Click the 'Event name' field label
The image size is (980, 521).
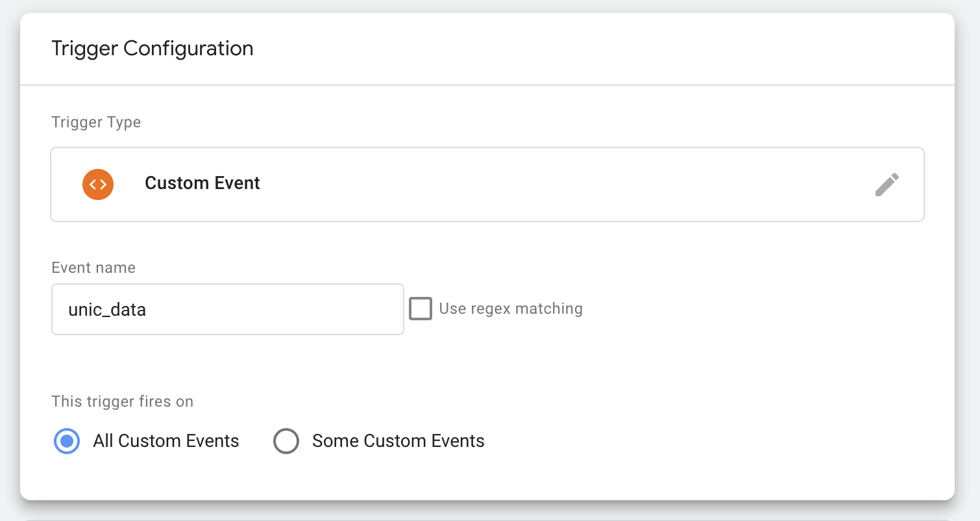(x=93, y=268)
